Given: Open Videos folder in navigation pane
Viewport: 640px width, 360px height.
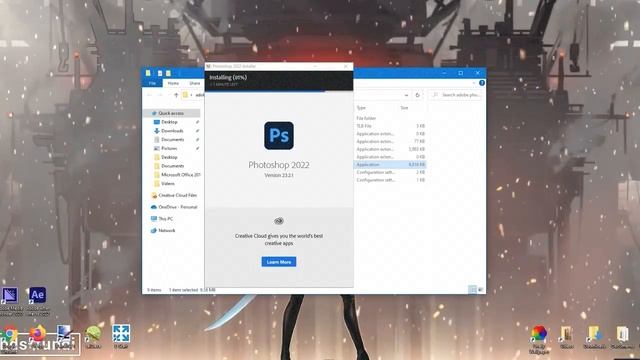Looking at the screenshot, I should (x=167, y=184).
